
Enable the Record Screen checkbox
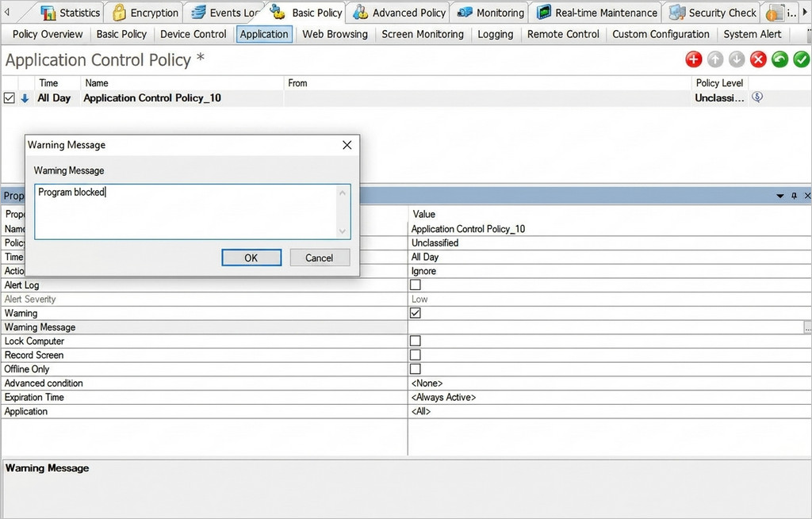tap(416, 354)
